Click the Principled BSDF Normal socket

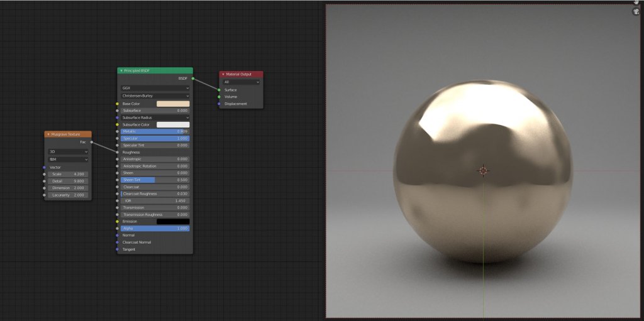[x=117, y=236]
